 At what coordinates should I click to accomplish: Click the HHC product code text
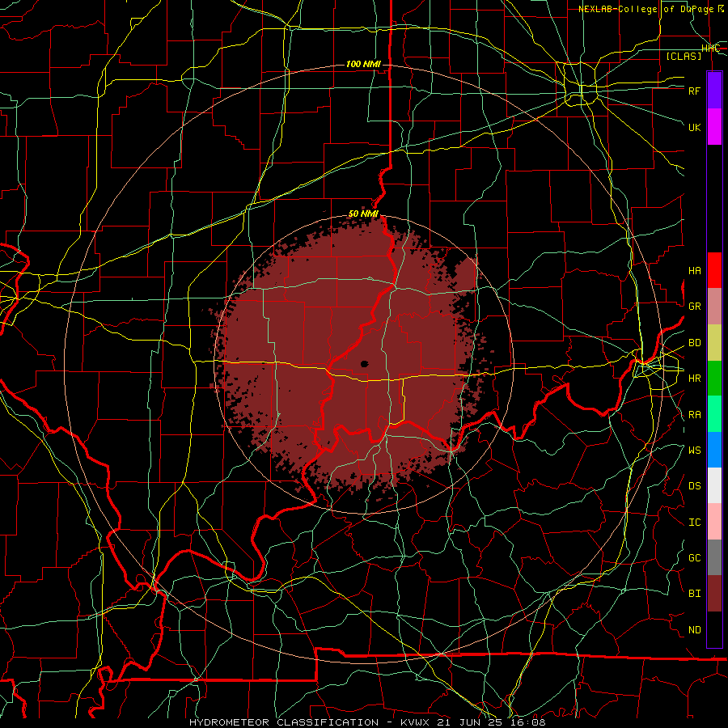click(711, 49)
